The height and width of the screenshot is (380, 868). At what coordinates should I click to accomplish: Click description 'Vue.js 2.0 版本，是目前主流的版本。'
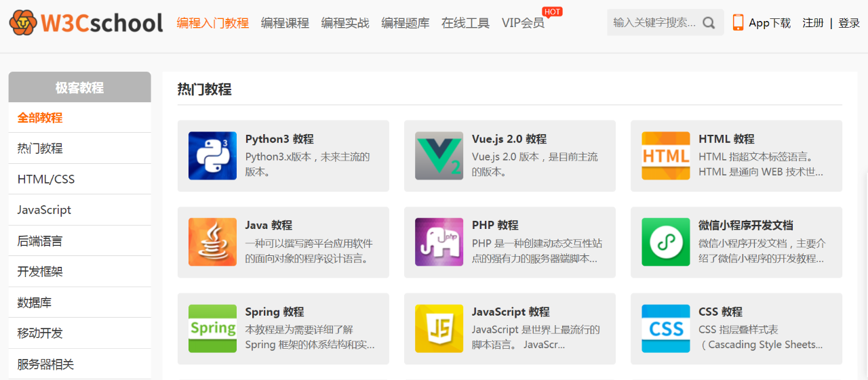point(535,164)
